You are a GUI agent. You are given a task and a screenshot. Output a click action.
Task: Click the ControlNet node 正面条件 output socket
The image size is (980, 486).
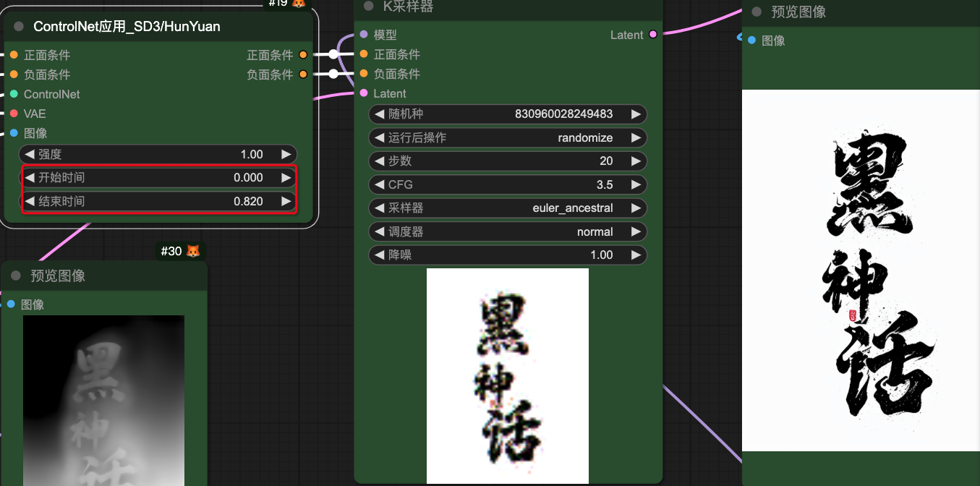coord(303,55)
